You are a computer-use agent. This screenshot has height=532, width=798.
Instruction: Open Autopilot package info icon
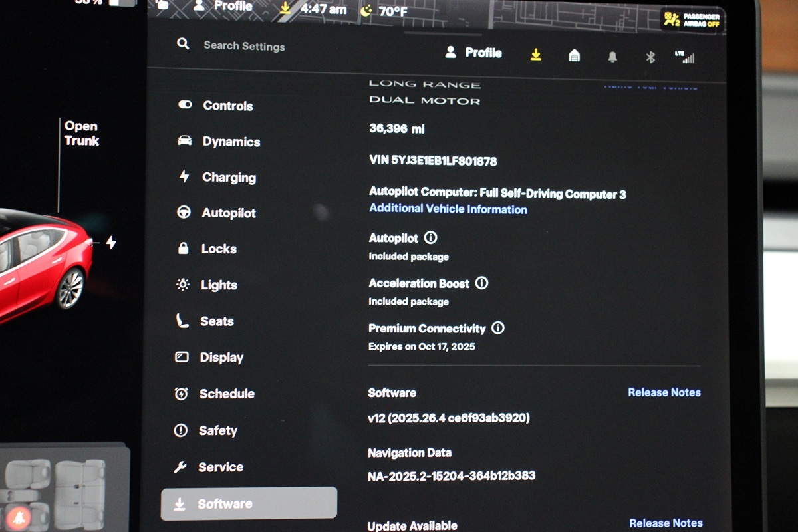click(431, 238)
